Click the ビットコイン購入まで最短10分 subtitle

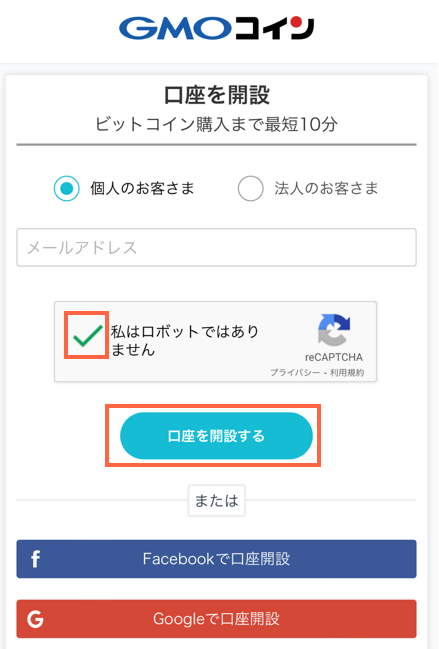[x=216, y=124]
